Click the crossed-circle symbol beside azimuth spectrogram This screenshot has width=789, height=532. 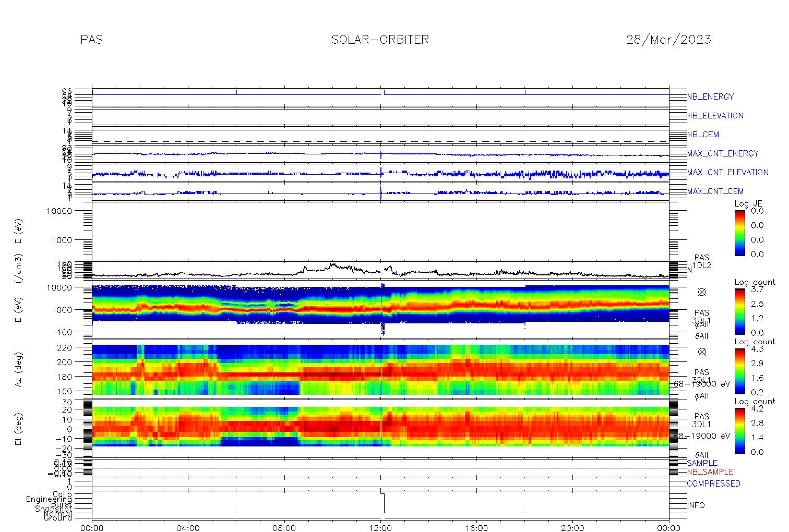[702, 352]
